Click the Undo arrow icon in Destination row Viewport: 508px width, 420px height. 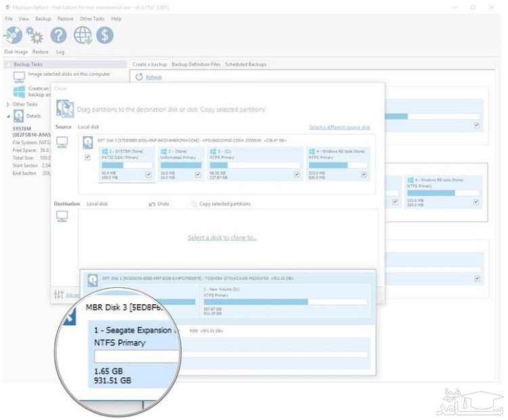[x=152, y=204]
